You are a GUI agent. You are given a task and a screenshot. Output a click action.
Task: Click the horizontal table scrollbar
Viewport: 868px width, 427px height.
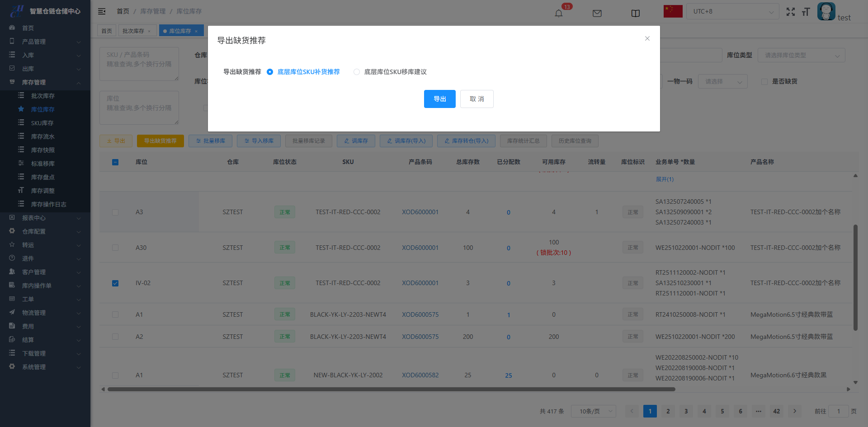point(391,389)
